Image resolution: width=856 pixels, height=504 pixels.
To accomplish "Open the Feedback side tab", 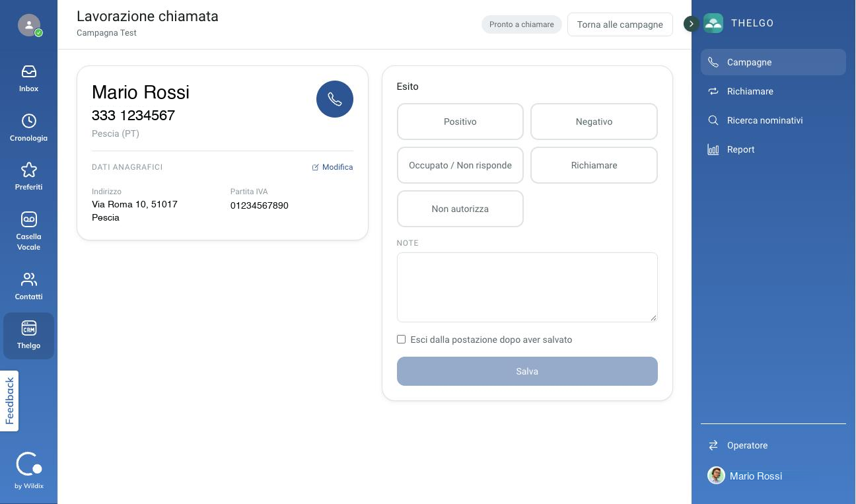I will coord(9,401).
